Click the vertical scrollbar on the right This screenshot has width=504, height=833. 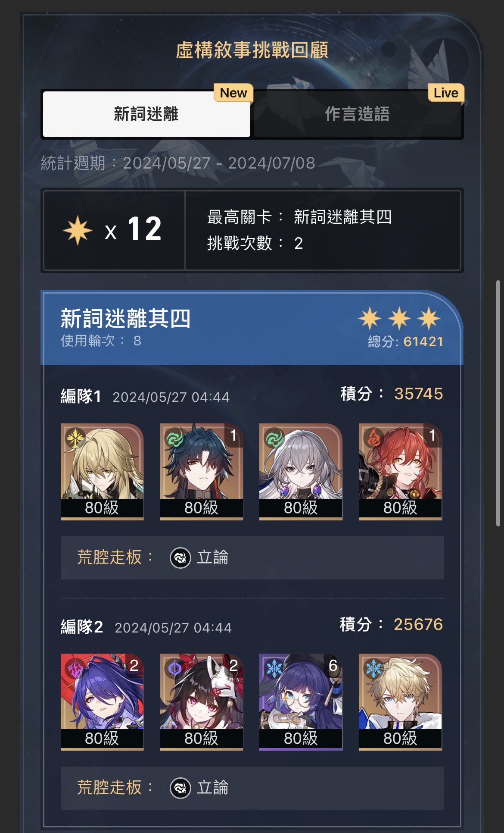click(x=498, y=403)
